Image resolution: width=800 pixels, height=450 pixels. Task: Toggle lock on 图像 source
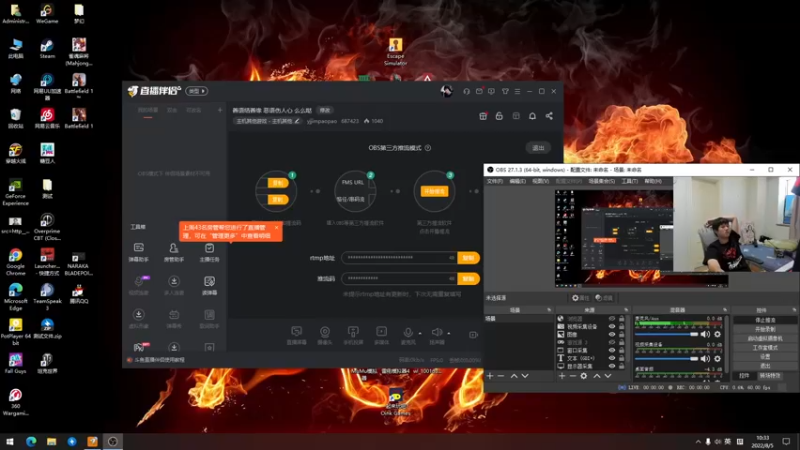click(x=621, y=335)
